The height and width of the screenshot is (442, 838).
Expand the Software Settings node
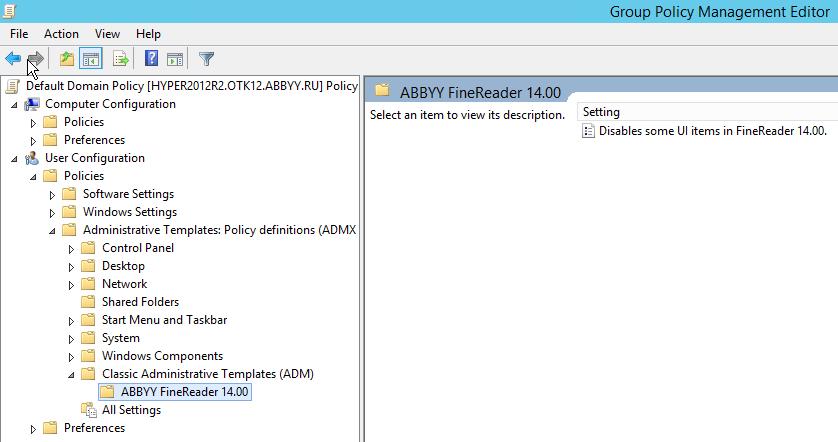pyautogui.click(x=52, y=195)
